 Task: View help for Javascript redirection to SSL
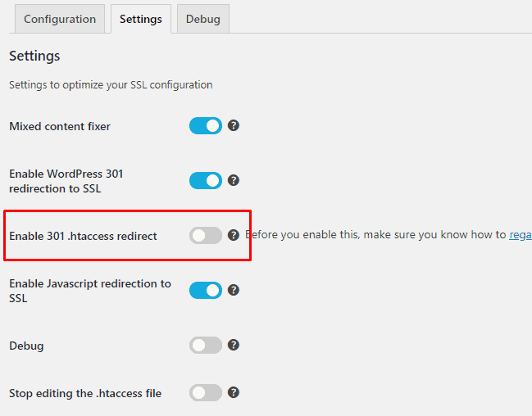coord(234,290)
